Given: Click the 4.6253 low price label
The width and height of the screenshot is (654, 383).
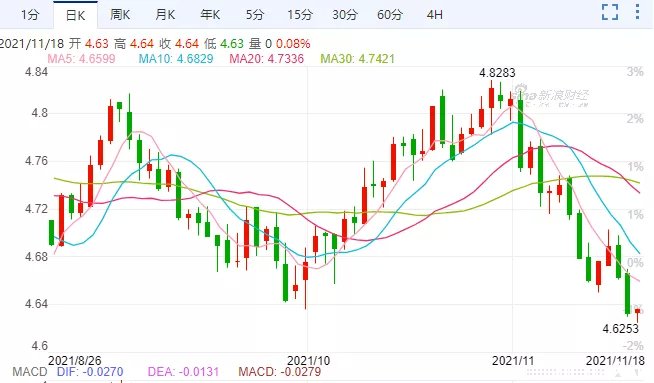Looking at the screenshot, I should pos(621,329).
